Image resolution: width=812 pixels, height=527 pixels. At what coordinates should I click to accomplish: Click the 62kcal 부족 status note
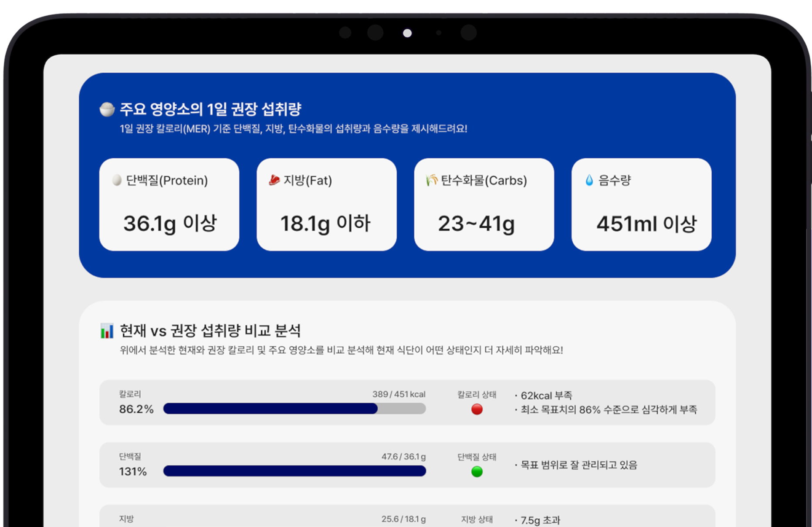(546, 395)
